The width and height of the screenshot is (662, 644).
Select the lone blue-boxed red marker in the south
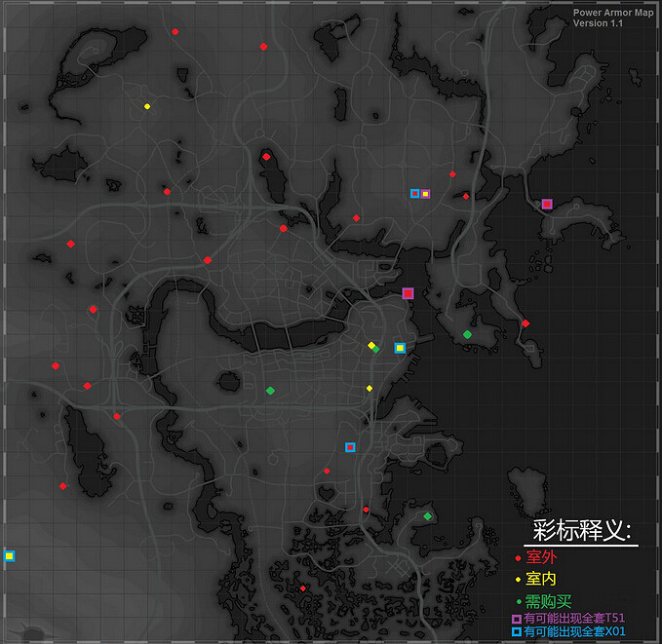[350, 447]
